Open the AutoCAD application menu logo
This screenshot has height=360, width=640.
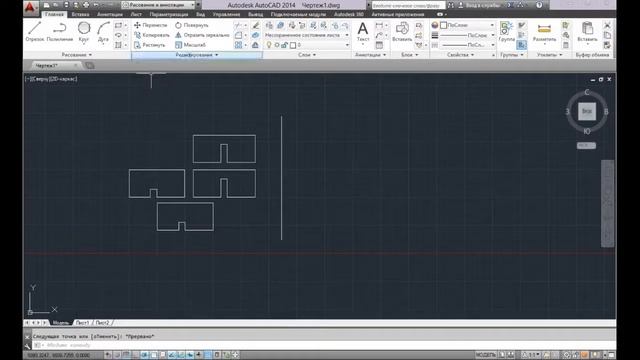31,8
